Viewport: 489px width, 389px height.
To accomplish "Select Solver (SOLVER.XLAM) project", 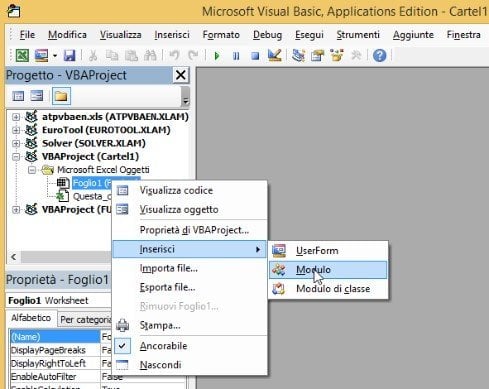I will pyautogui.click(x=94, y=143).
